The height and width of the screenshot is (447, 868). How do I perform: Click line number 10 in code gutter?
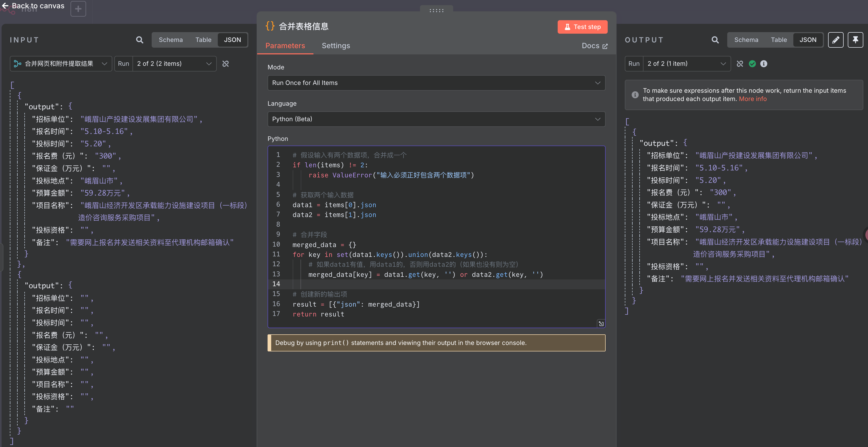[x=276, y=244]
